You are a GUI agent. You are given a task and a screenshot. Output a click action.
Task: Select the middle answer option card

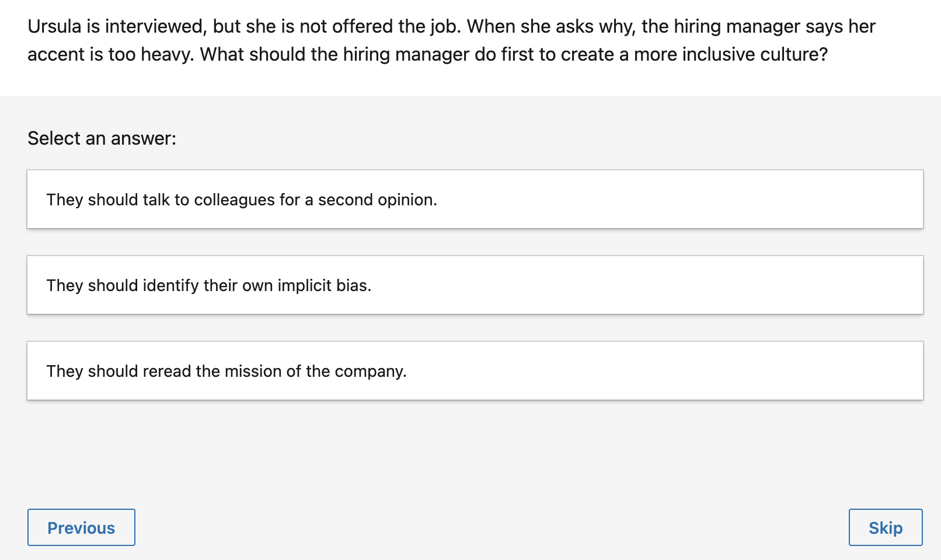pyautogui.click(x=475, y=285)
